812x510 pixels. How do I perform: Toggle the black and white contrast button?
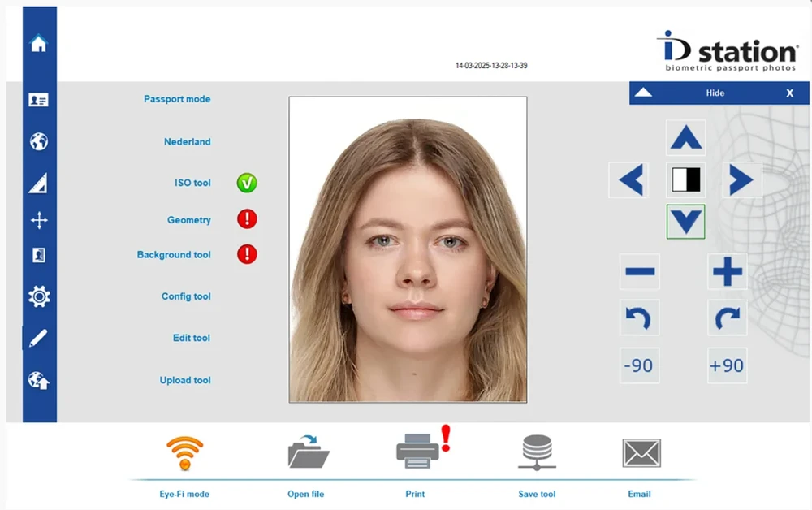point(686,179)
